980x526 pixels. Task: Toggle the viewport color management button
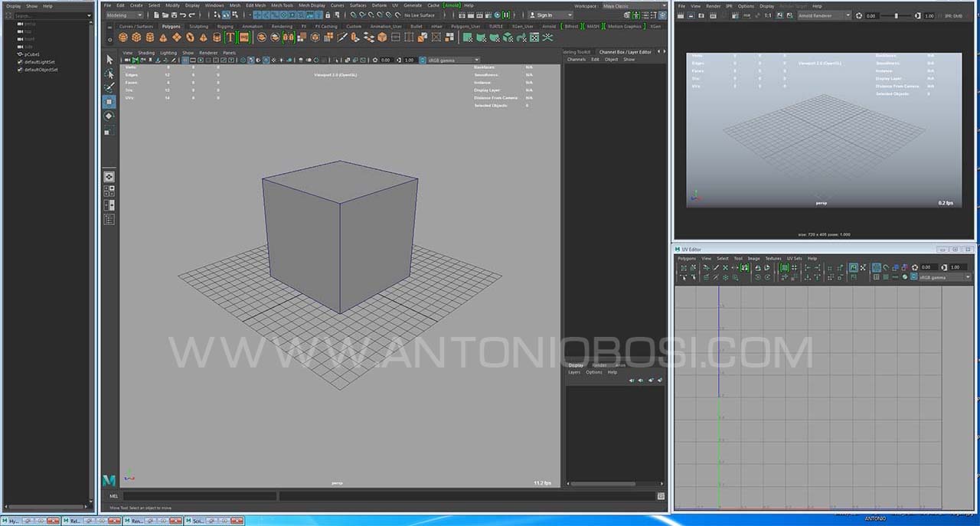tap(423, 60)
